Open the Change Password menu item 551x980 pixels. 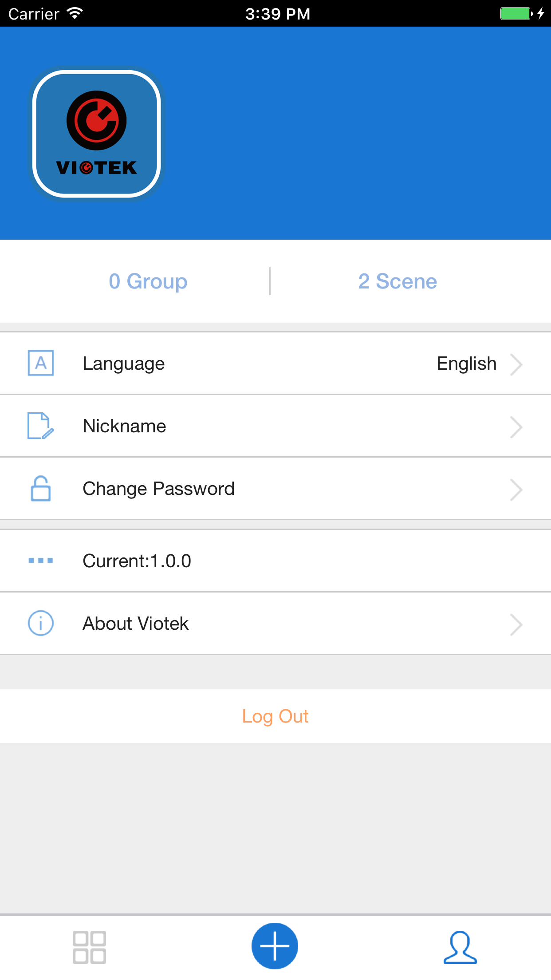click(158, 489)
